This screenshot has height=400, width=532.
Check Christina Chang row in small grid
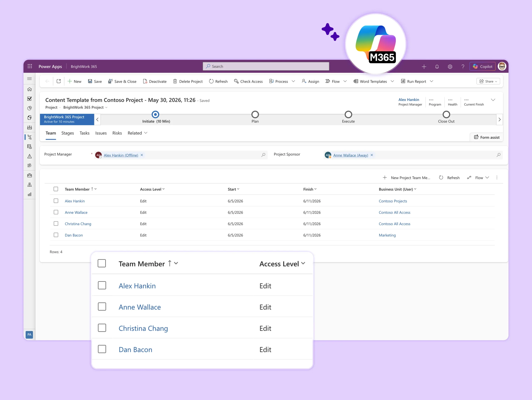click(56, 223)
